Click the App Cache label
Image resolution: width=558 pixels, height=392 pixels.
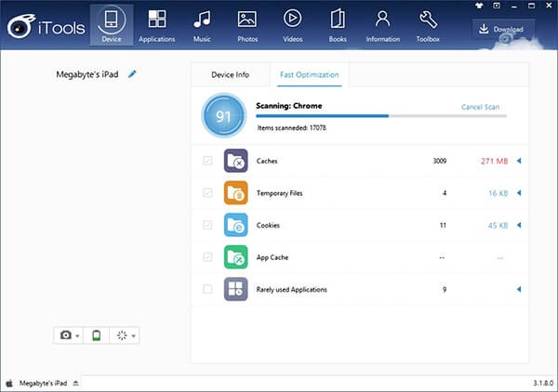(272, 257)
